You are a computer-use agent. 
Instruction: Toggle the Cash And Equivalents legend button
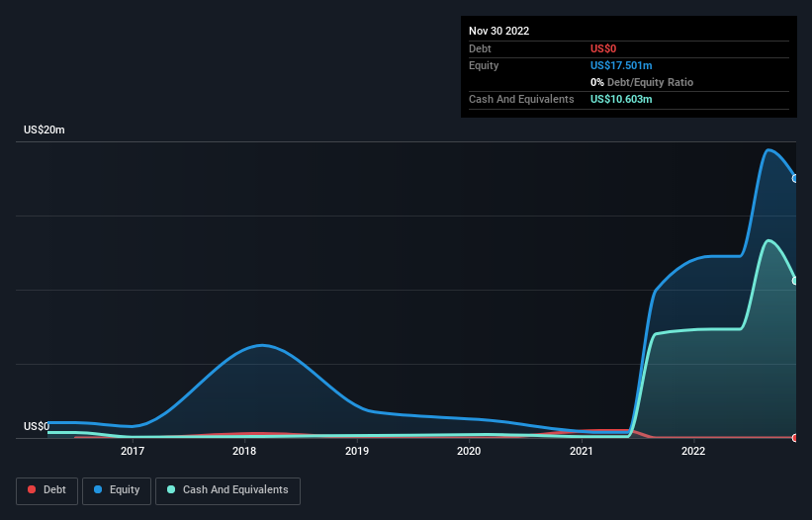click(x=227, y=490)
